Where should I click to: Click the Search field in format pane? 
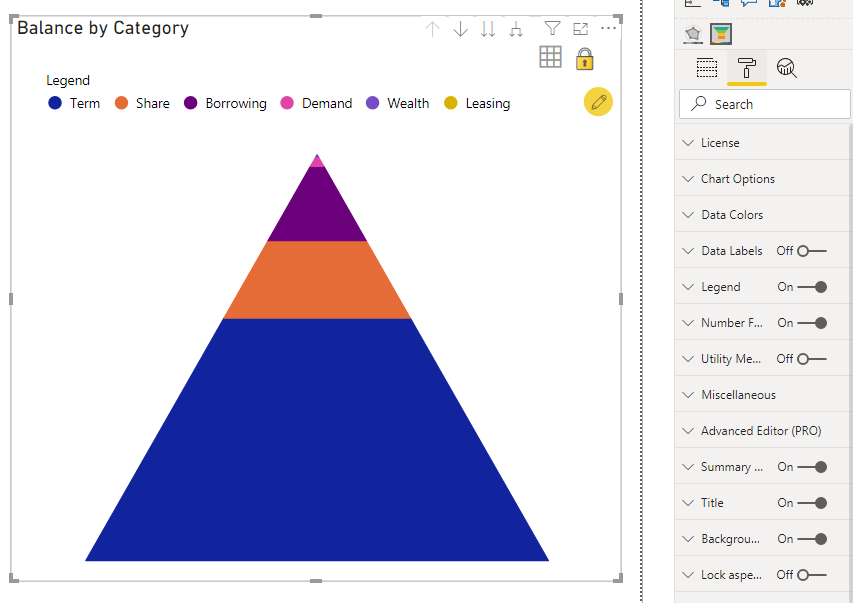point(764,104)
